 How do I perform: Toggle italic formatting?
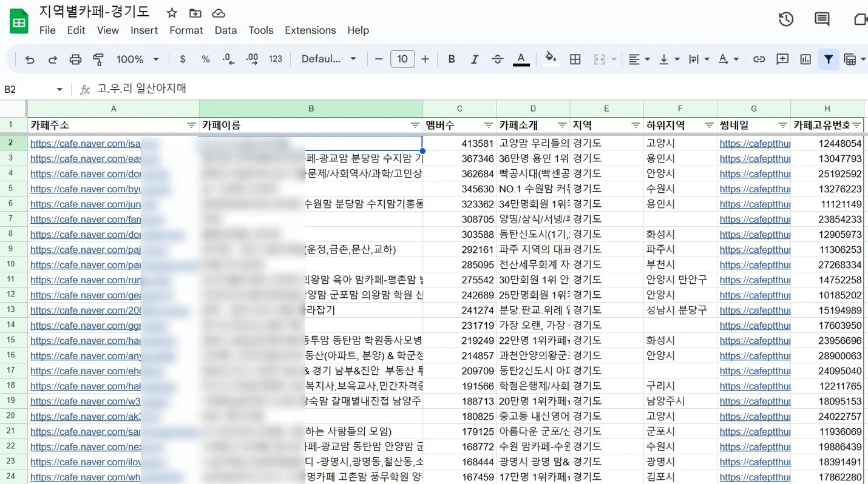coord(475,59)
